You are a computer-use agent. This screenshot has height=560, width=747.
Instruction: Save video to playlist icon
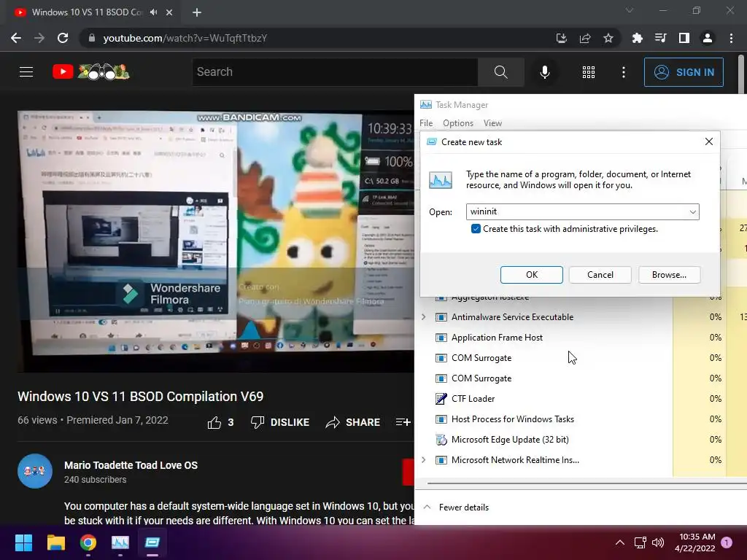[403, 422]
